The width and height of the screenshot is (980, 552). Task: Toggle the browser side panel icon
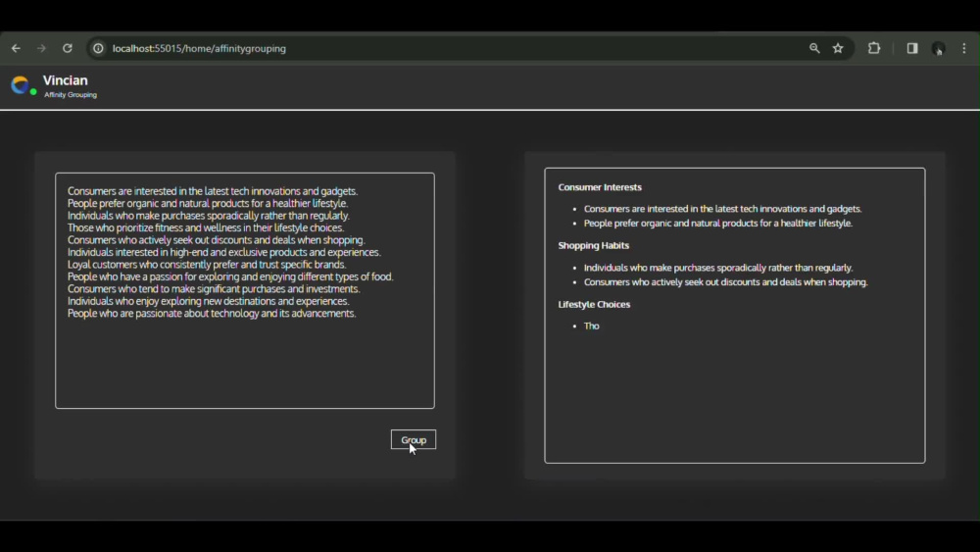click(912, 48)
